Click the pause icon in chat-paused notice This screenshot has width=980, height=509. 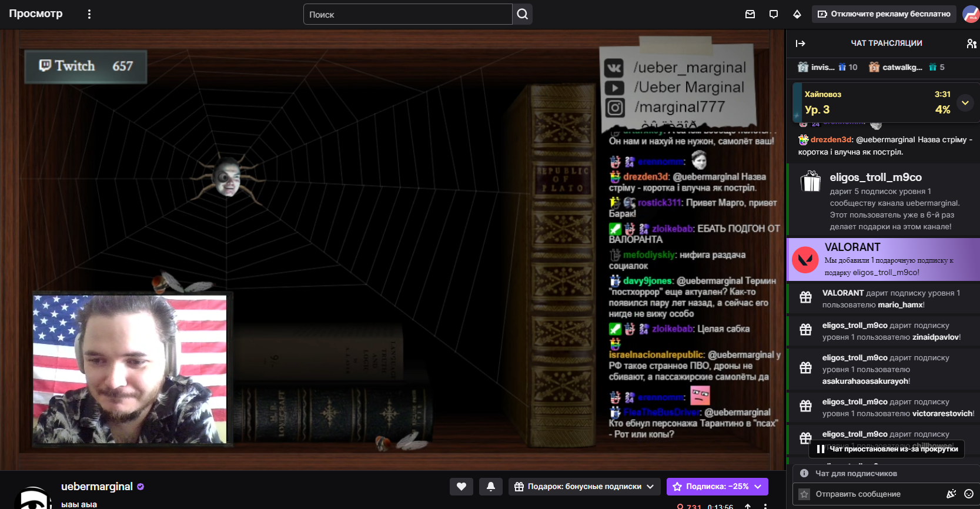820,449
